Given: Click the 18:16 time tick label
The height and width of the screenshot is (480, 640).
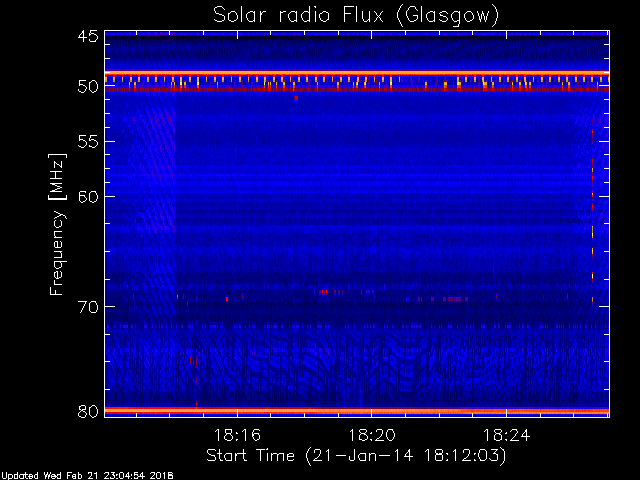Looking at the screenshot, I should (x=237, y=435).
